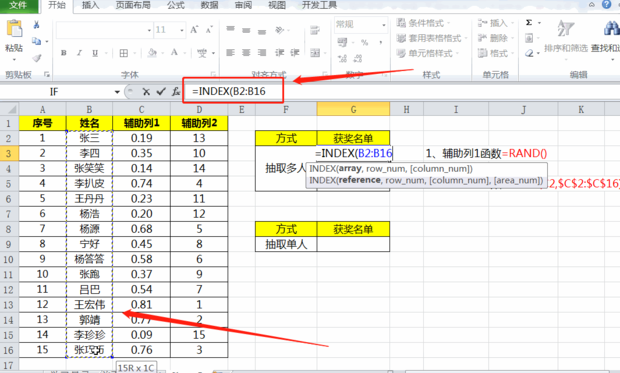The height and width of the screenshot is (373, 620).
Task: Click the Paste icon in clipboard group
Action: click(x=14, y=29)
